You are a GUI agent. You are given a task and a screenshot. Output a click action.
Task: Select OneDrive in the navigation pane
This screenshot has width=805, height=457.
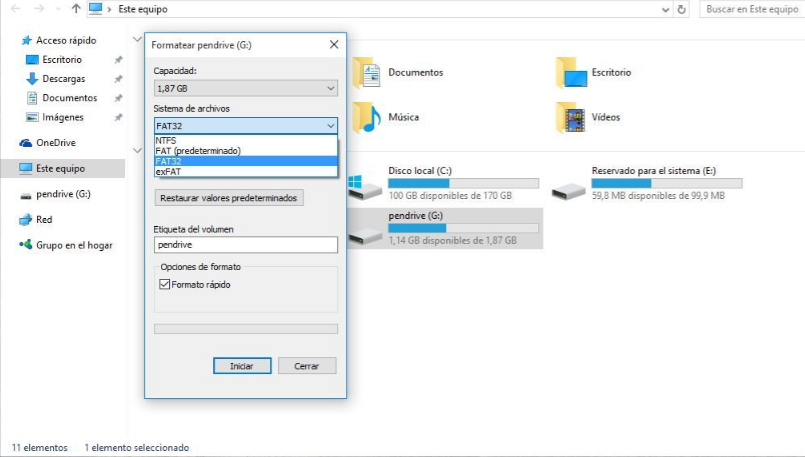55,143
